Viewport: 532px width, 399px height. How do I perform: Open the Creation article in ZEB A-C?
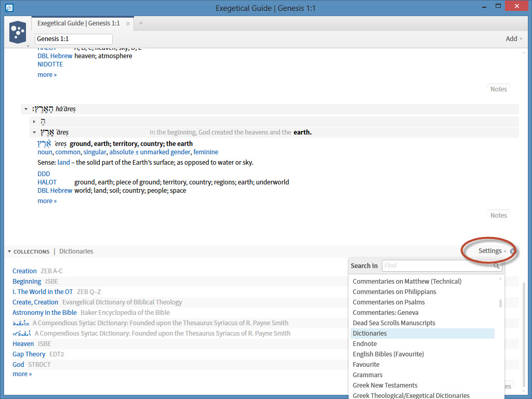(24, 271)
